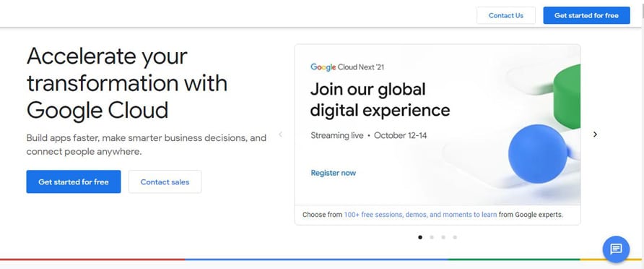
Task: Click the green cylinder in promo image
Action: point(567,97)
